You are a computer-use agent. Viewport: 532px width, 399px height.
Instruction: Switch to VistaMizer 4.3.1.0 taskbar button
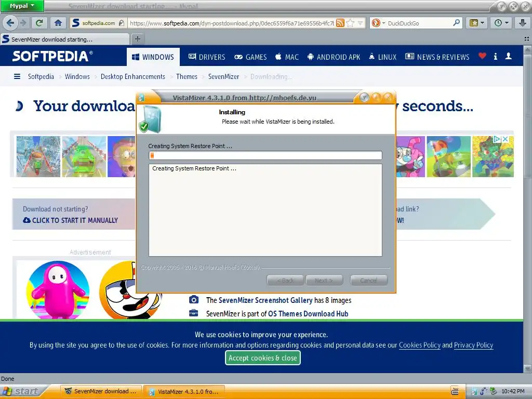pos(184,392)
